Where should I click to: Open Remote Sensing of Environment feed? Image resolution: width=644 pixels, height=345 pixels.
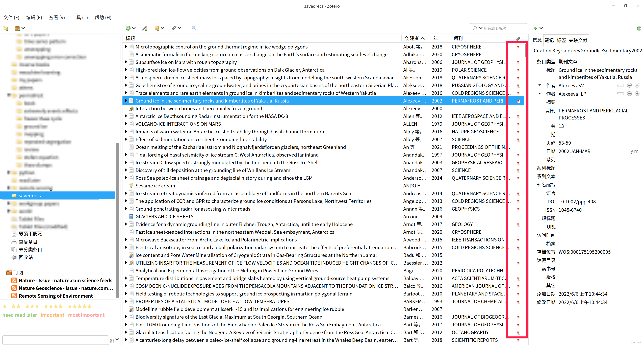[56, 296]
